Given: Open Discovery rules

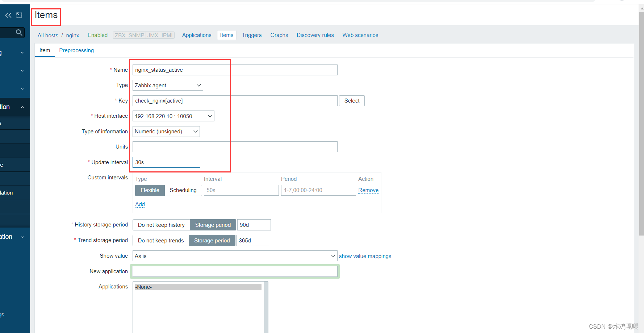Looking at the screenshot, I should (x=315, y=35).
